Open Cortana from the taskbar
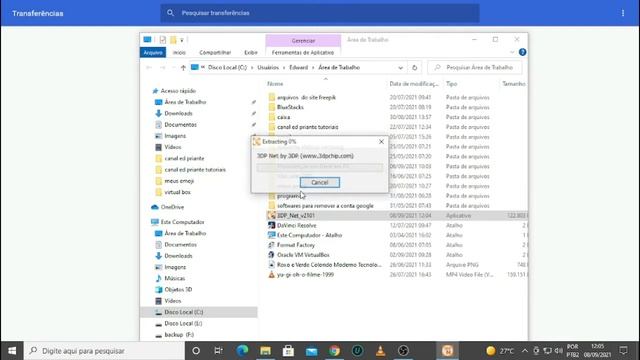The height and width of the screenshot is (360, 640). coord(196,351)
